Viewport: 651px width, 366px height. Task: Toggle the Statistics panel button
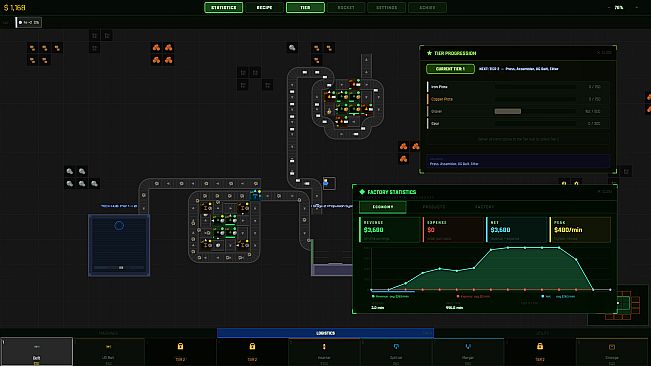(223, 7)
